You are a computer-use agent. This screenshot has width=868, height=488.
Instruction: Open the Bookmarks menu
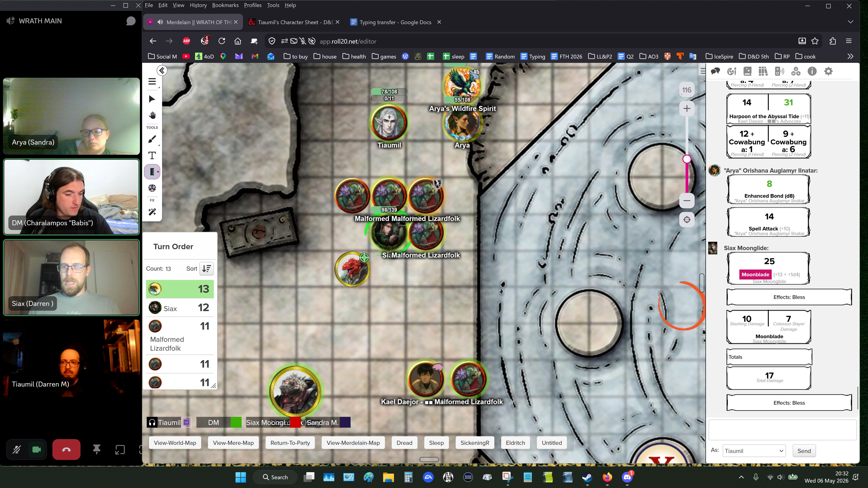pyautogui.click(x=225, y=5)
